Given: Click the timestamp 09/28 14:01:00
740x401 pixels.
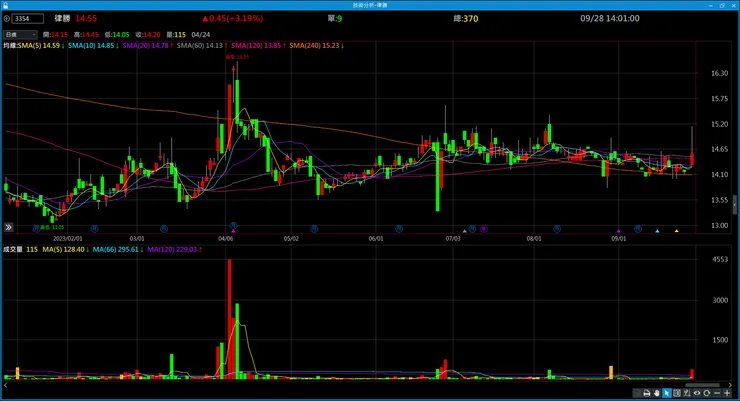Looking at the screenshot, I should pyautogui.click(x=610, y=18).
